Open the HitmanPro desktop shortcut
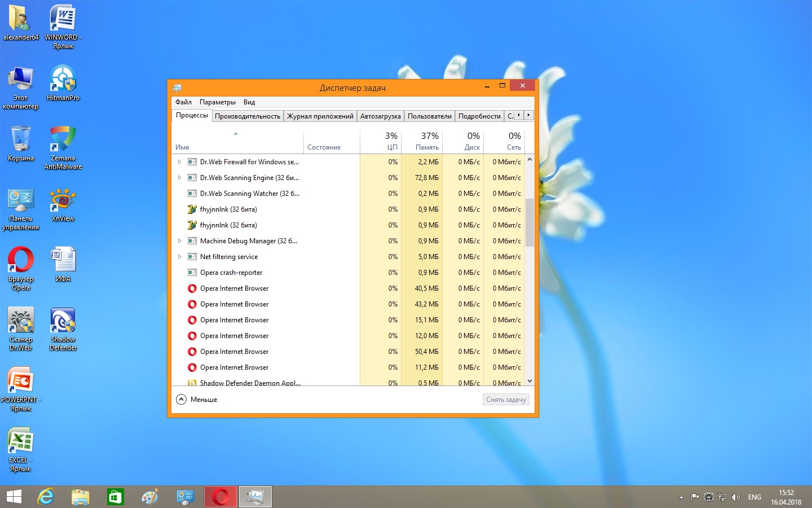This screenshot has width=812, height=508. [63, 82]
